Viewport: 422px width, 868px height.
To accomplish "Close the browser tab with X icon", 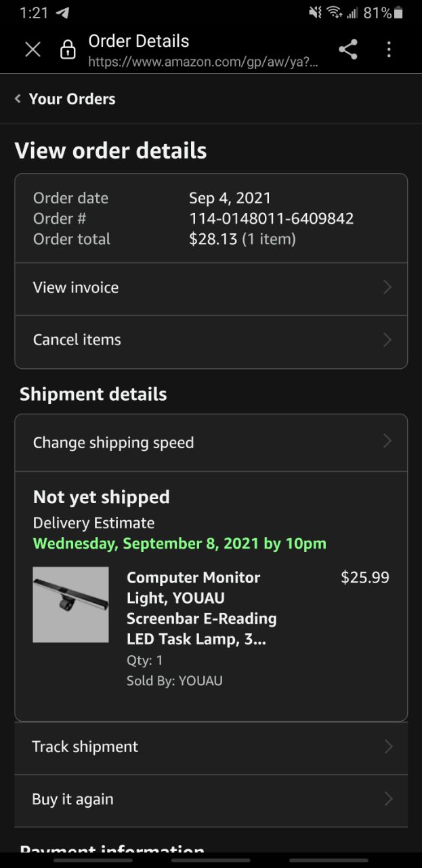I will coord(33,50).
